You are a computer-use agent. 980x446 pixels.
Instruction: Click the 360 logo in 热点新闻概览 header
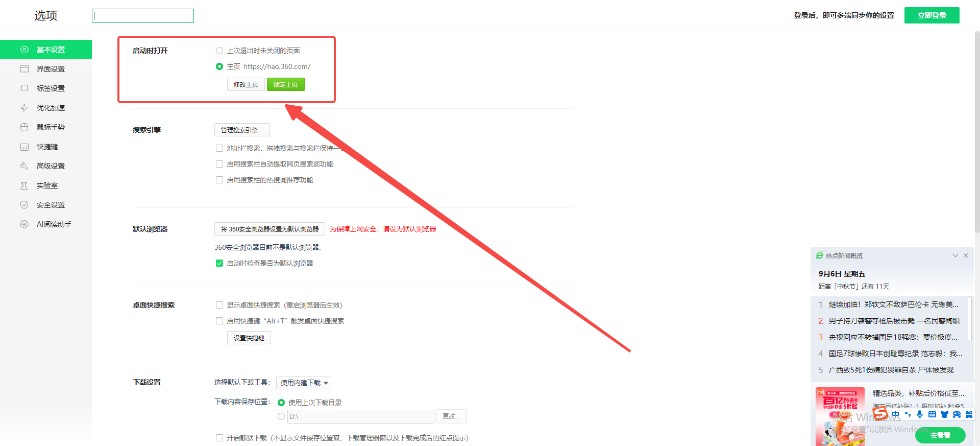pyautogui.click(x=819, y=255)
